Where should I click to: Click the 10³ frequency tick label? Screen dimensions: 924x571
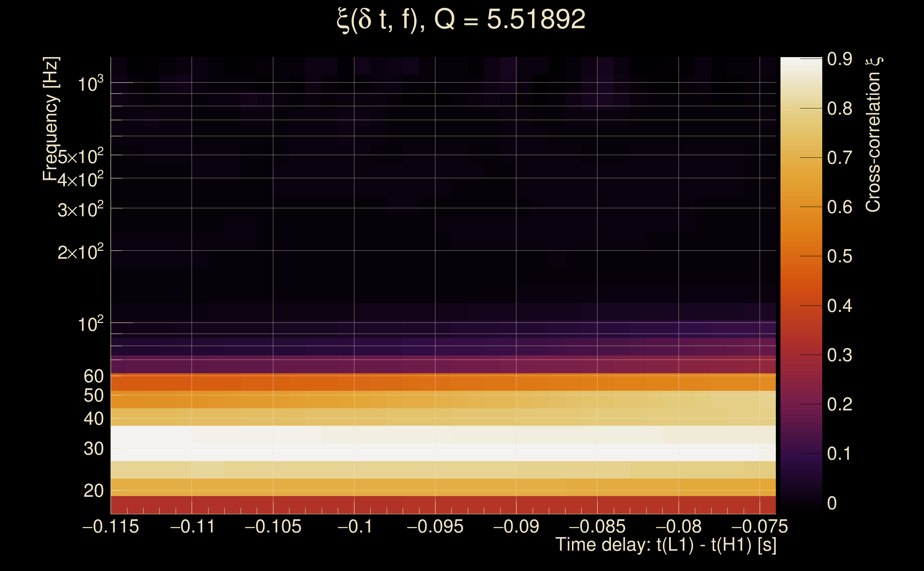(x=90, y=84)
